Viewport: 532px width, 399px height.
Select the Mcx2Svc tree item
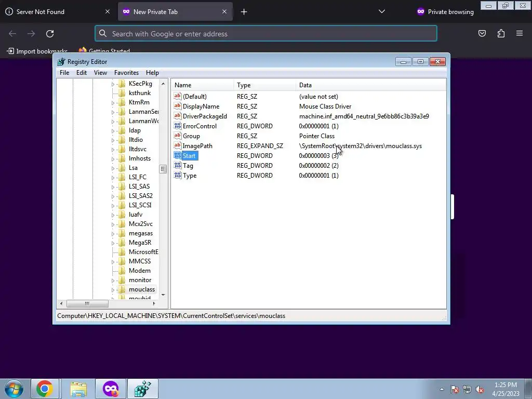(x=140, y=224)
